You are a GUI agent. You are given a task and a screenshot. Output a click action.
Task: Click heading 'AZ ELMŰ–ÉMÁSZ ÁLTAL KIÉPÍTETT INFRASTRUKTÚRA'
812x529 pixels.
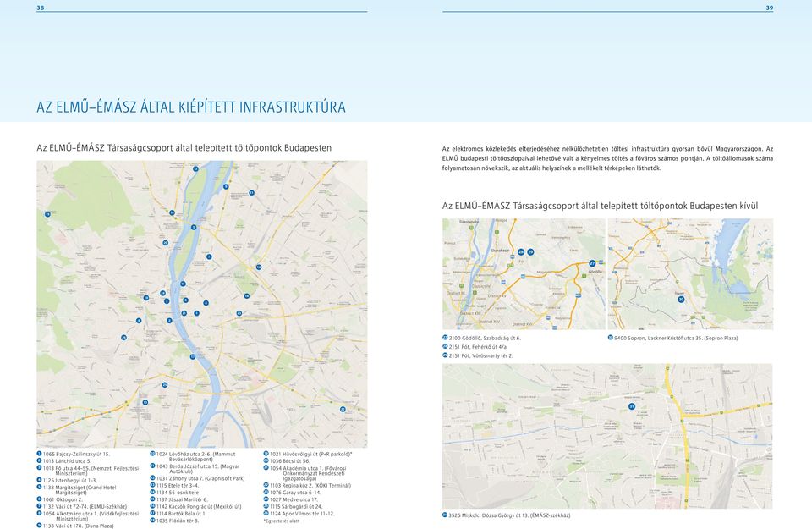coord(191,107)
